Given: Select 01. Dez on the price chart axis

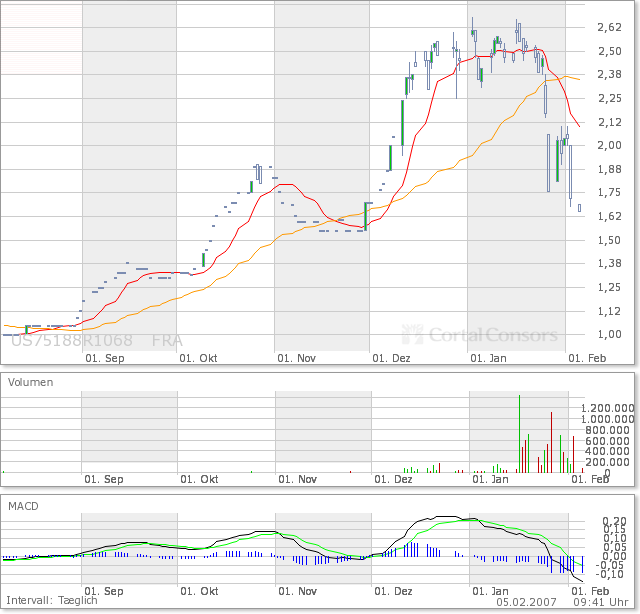Looking at the screenshot, I should pyautogui.click(x=391, y=358).
